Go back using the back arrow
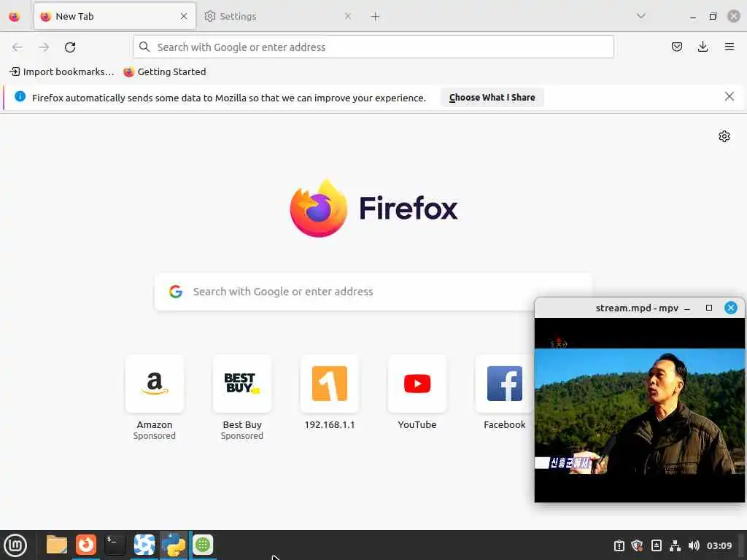 pos(18,47)
